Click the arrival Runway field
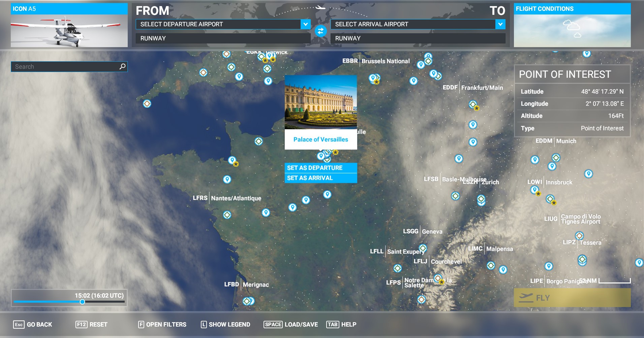 coord(418,38)
